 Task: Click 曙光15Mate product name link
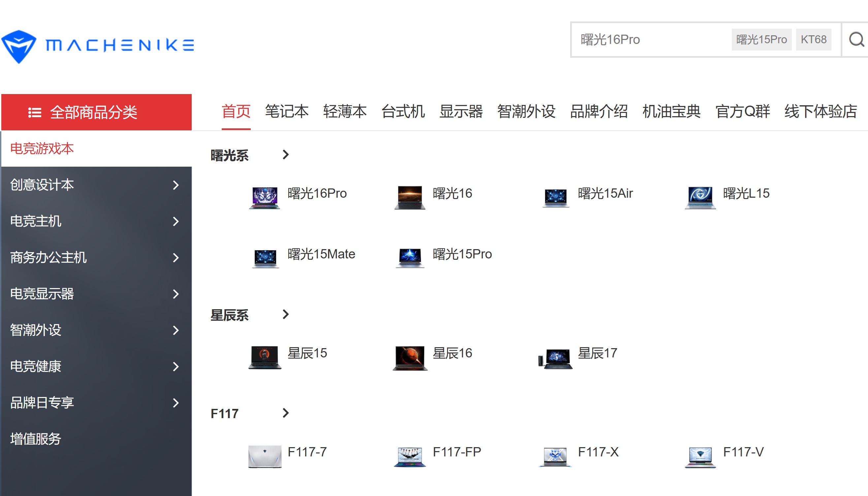[321, 254]
